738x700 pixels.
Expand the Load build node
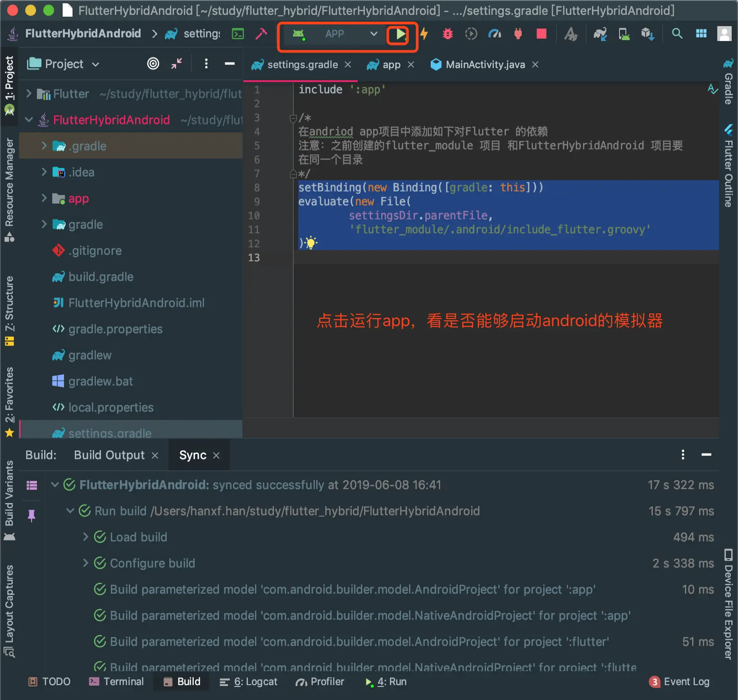(x=86, y=537)
